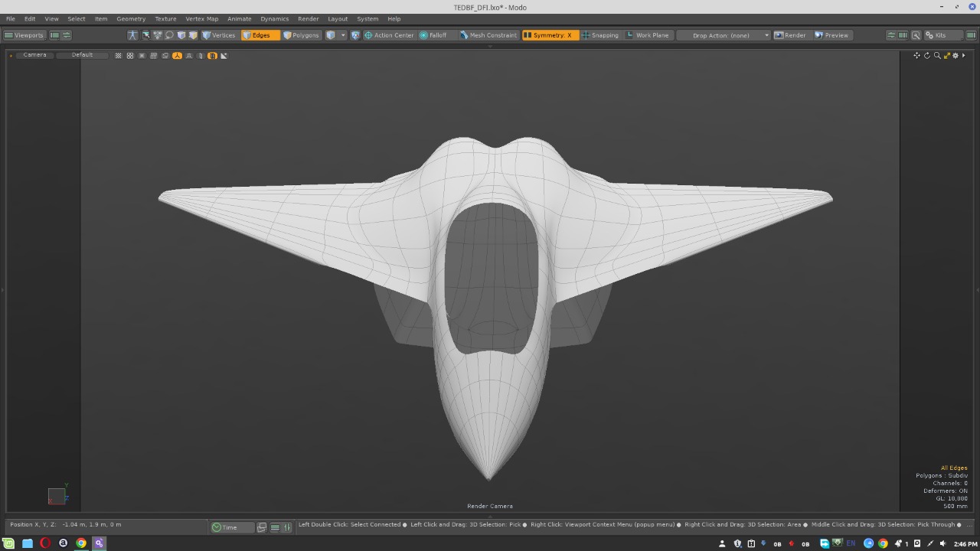Toggle the highlighted orange viewport icon
The width and height of the screenshot is (980, 551).
[x=212, y=56]
